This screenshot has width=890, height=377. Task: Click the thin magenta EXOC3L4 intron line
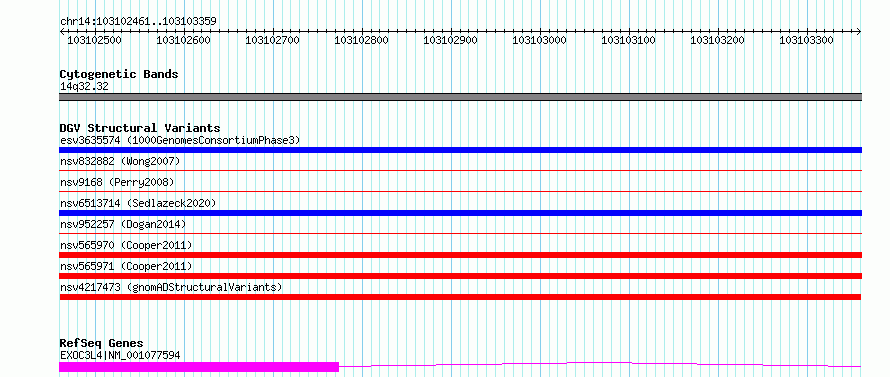[600, 364]
